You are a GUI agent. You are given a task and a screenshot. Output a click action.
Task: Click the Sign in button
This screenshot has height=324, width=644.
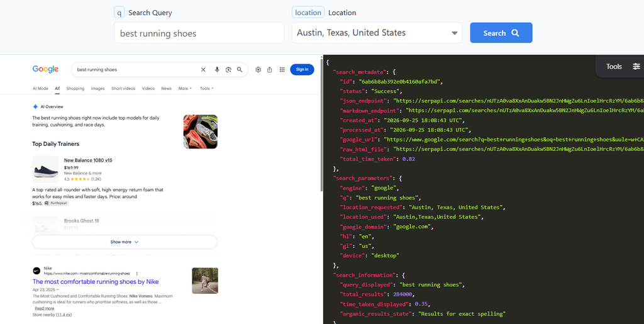(302, 69)
